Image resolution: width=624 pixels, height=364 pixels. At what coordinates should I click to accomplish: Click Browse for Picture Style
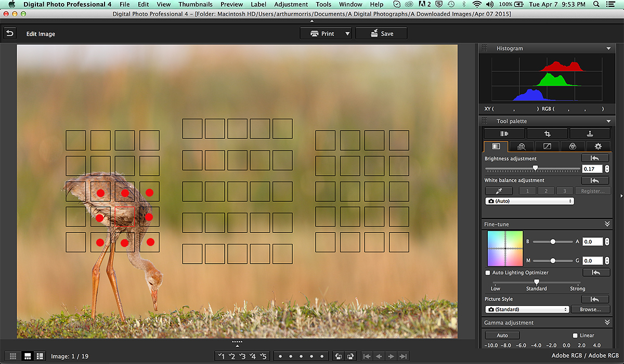(590, 309)
